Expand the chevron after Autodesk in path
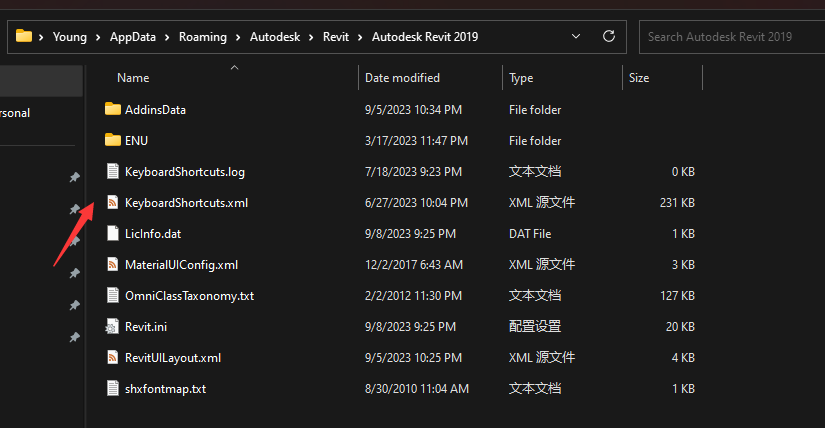825x428 pixels. (x=311, y=37)
